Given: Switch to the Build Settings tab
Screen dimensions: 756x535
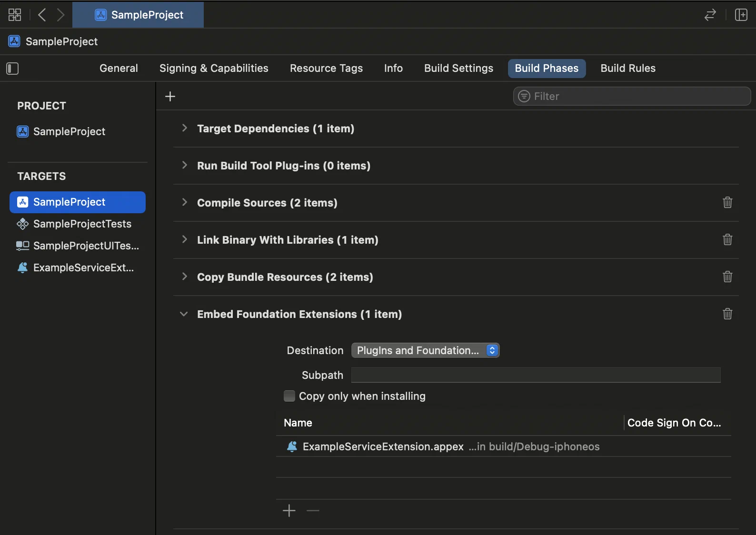Looking at the screenshot, I should 458,68.
